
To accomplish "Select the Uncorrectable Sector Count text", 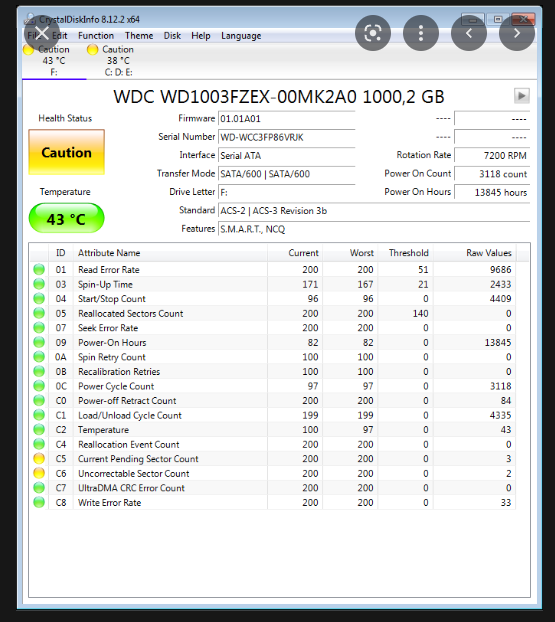I will [134, 474].
